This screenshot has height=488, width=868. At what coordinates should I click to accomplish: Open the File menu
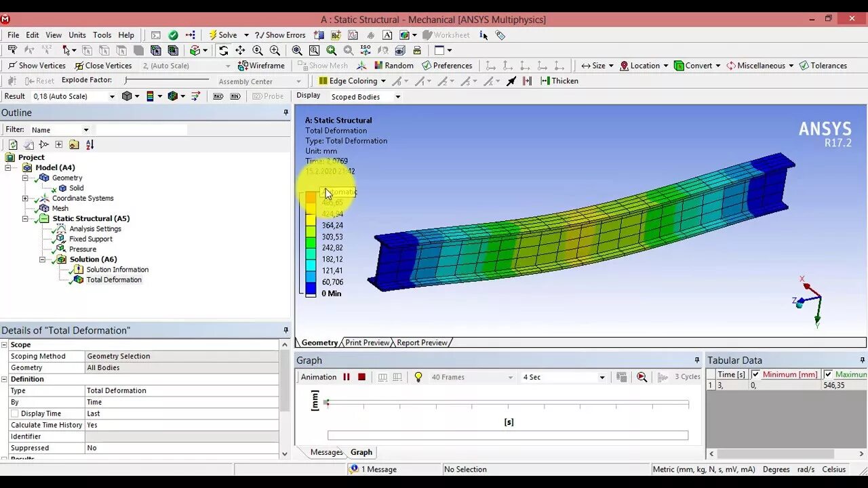click(x=14, y=35)
